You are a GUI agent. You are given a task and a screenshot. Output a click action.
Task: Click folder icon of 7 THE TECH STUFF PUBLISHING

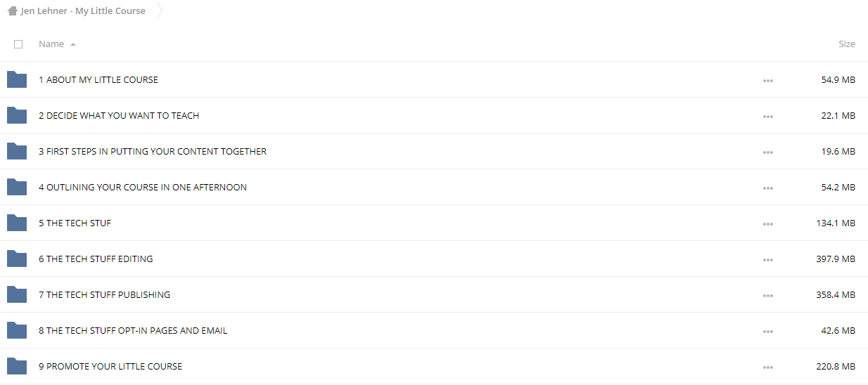coord(17,294)
